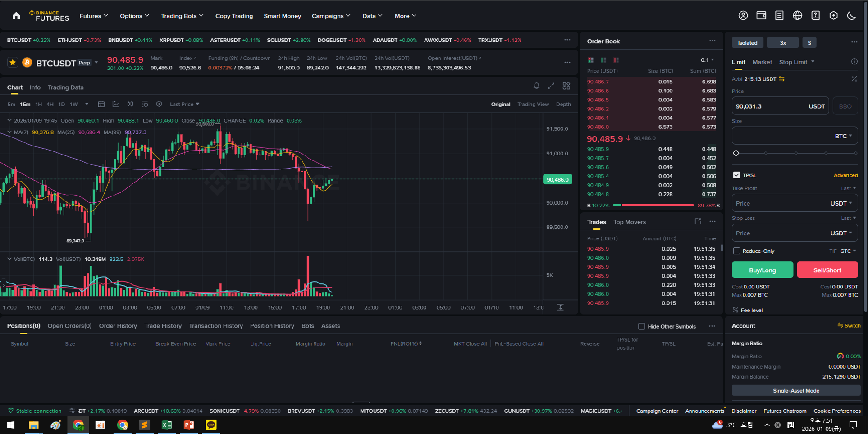Go to the home icon in top navigation

point(16,16)
